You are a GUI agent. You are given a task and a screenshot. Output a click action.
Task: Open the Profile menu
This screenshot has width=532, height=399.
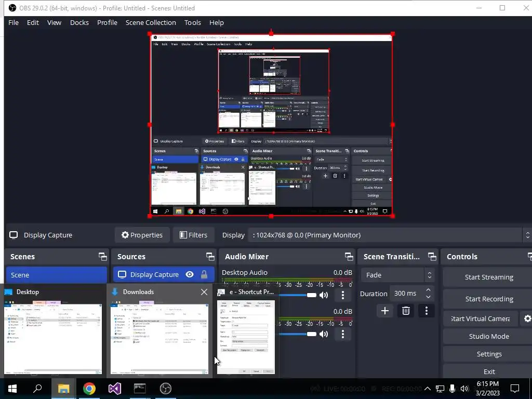(x=107, y=23)
